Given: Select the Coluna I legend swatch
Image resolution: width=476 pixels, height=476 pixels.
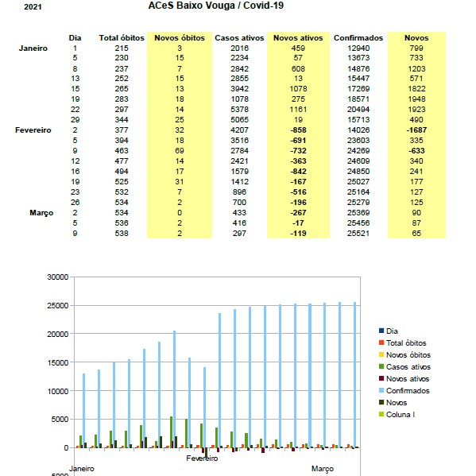Looking at the screenshot, I should [381, 414].
